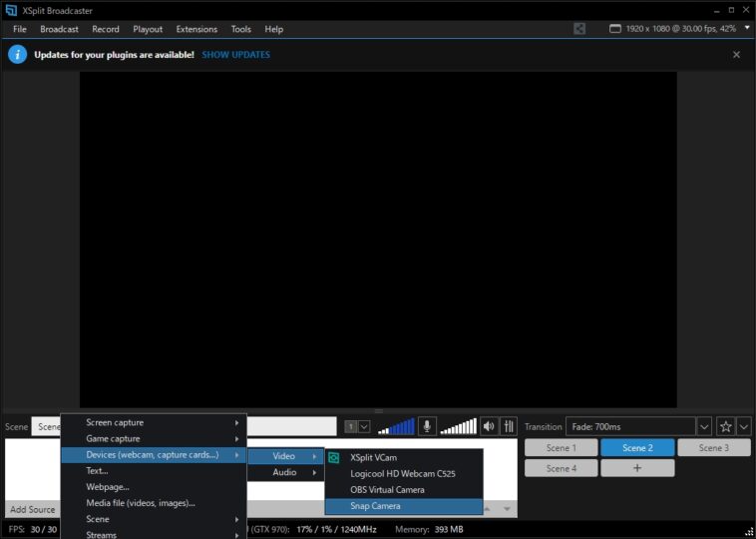
Task: Expand the arrow next to star icon
Action: [x=744, y=426]
